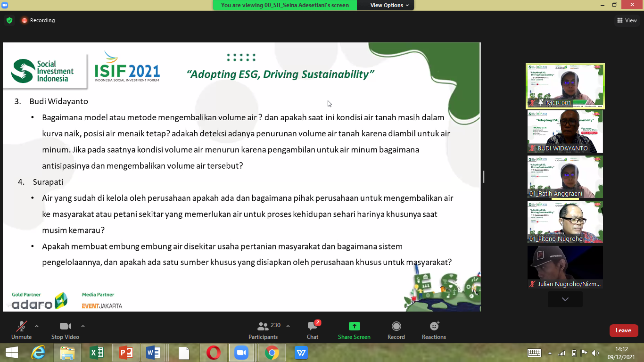Open the View Options dropdown
This screenshot has width=644, height=362.
pyautogui.click(x=386, y=5)
